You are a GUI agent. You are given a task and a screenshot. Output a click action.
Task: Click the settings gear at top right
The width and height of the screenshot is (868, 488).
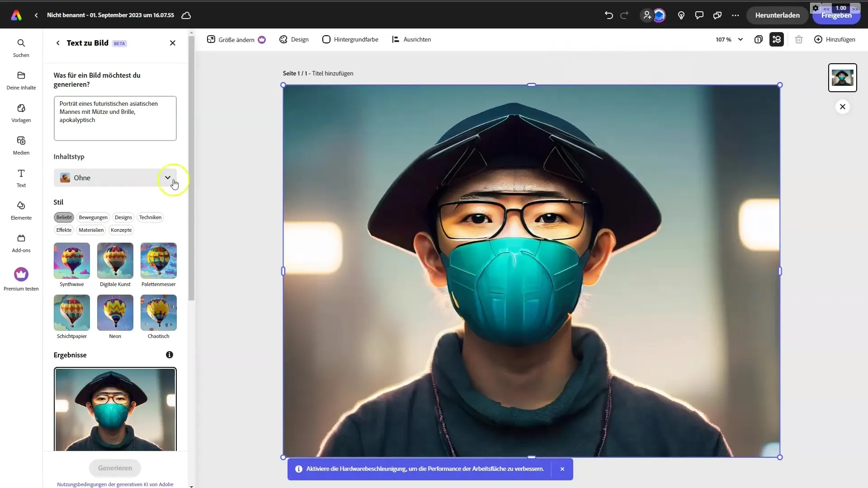816,8
